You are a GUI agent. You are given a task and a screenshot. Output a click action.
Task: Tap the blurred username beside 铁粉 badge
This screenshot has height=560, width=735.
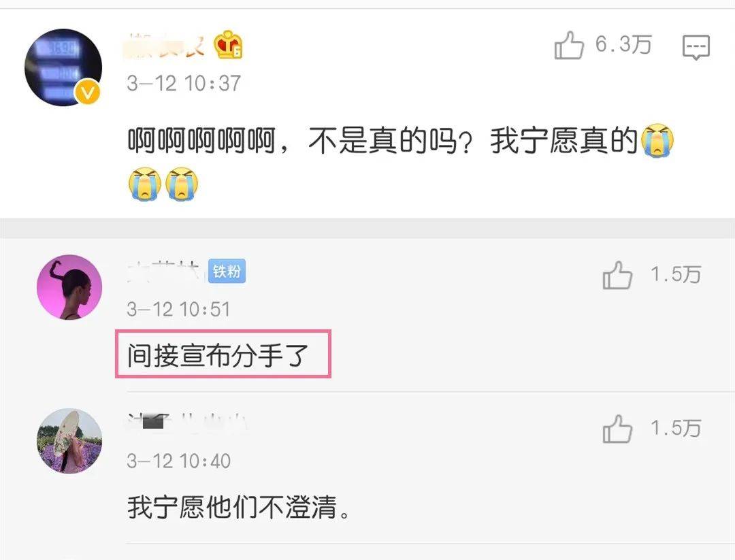[x=163, y=271]
